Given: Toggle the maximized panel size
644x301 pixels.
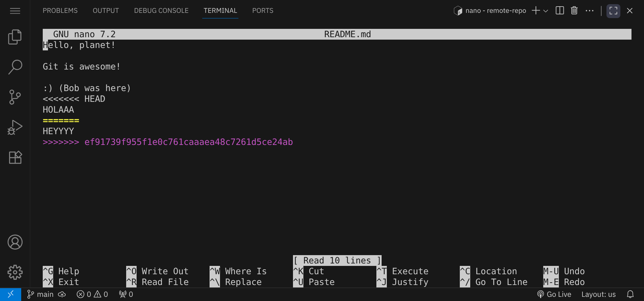Looking at the screenshot, I should [x=613, y=11].
